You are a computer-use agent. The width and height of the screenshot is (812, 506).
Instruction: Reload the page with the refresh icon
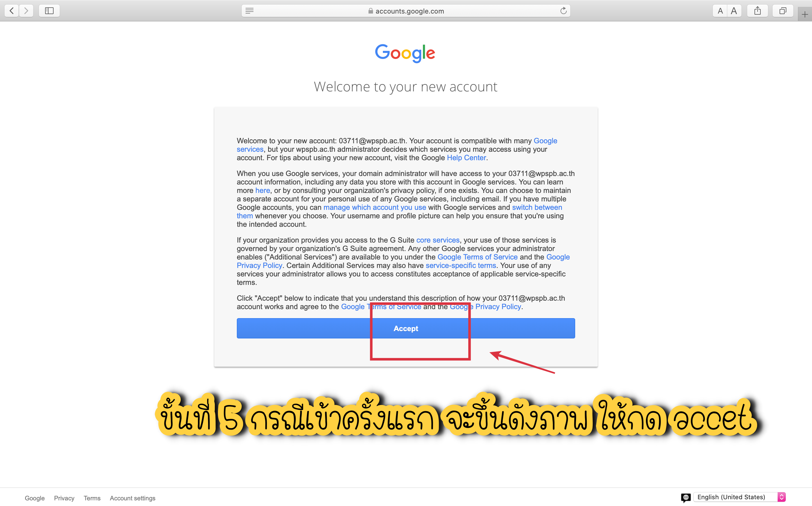(564, 11)
